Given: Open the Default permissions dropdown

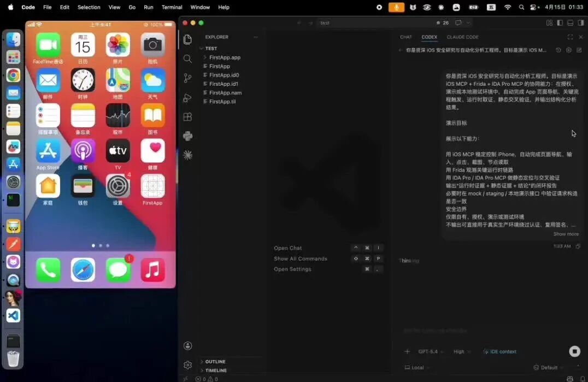Looking at the screenshot, I should pos(548,368).
